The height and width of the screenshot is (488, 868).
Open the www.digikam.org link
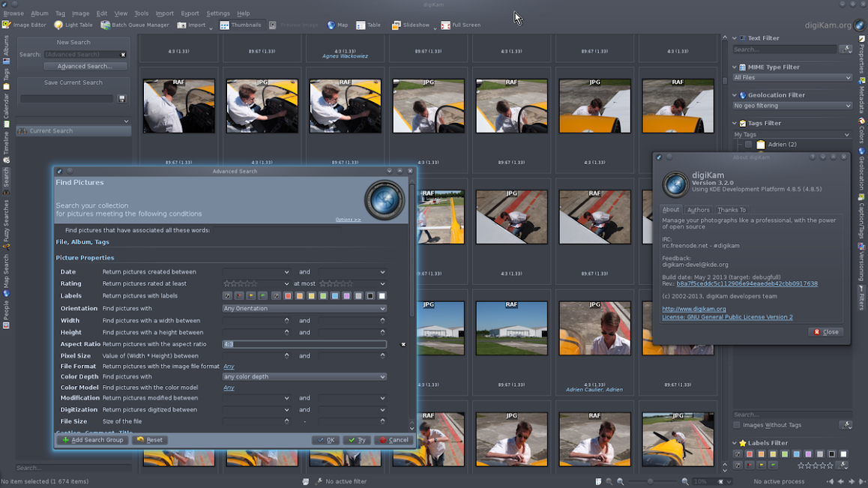[x=693, y=309]
